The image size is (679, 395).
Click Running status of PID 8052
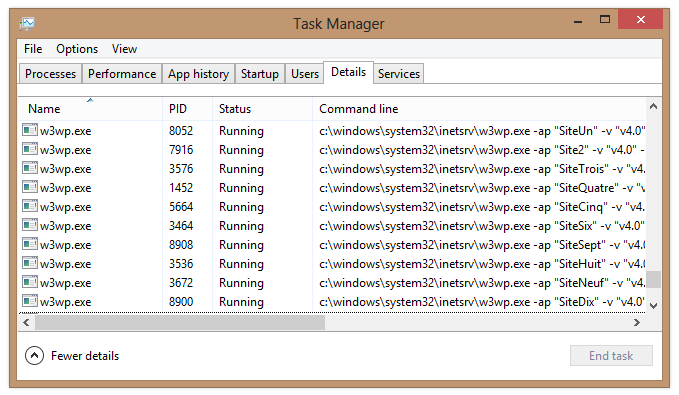pyautogui.click(x=241, y=131)
